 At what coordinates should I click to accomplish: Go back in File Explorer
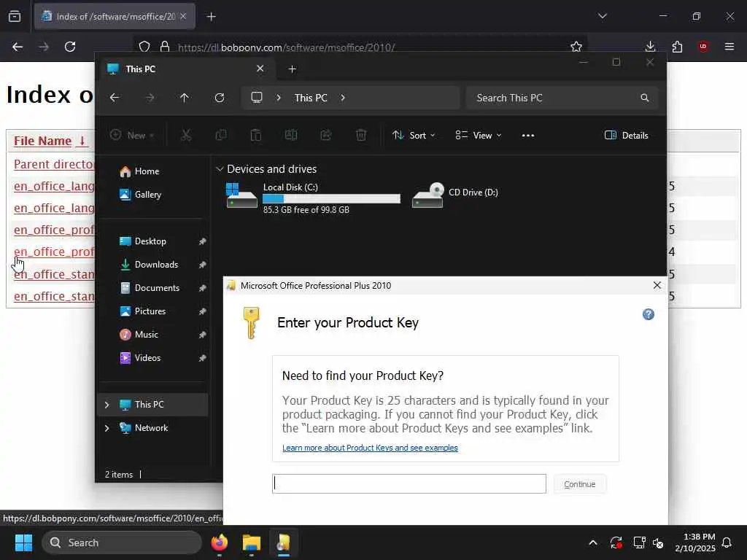115,98
